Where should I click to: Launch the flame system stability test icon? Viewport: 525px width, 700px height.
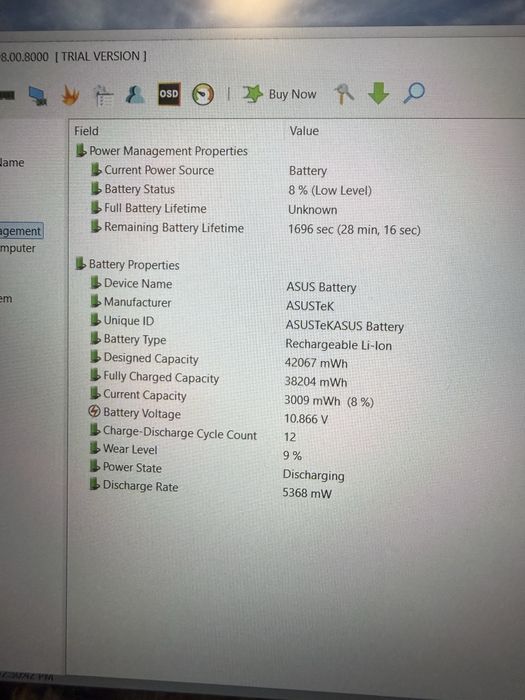[x=71, y=95]
